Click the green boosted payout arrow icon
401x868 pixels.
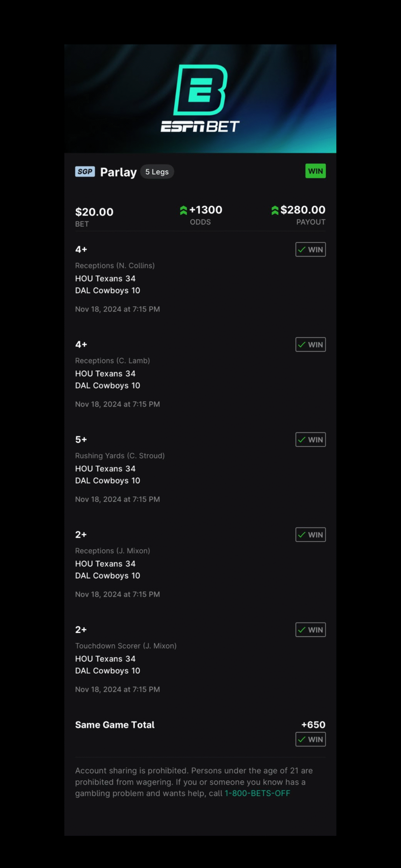[275, 211]
